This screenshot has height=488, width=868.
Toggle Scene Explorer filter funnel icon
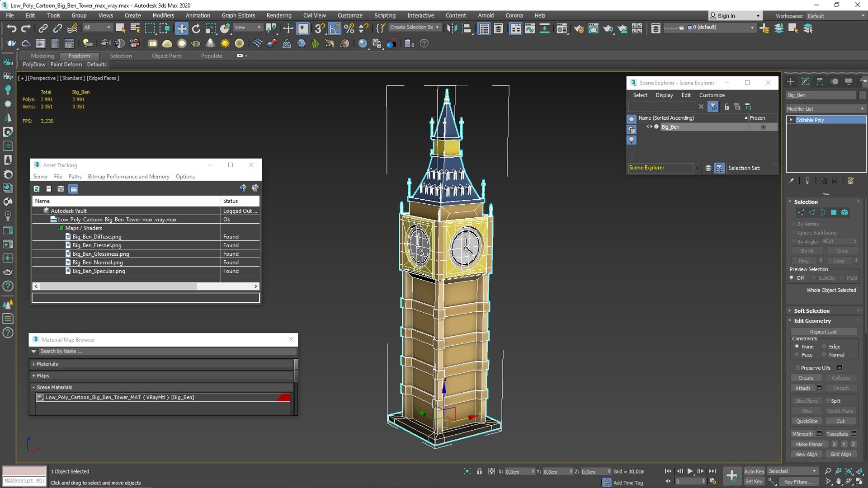(713, 107)
